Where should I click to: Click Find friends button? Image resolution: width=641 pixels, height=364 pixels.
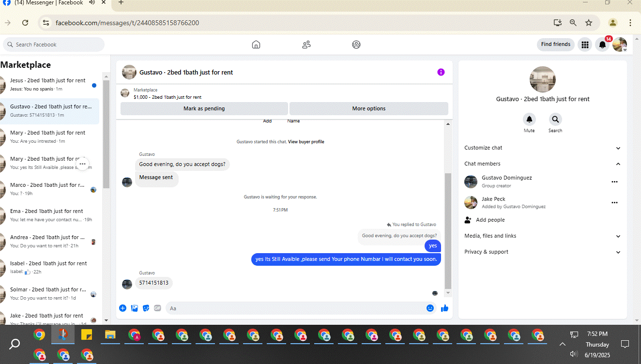click(x=556, y=45)
